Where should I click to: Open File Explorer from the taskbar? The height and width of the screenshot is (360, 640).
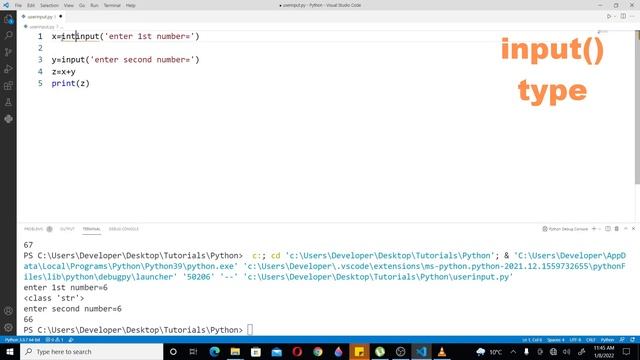[x=235, y=351]
